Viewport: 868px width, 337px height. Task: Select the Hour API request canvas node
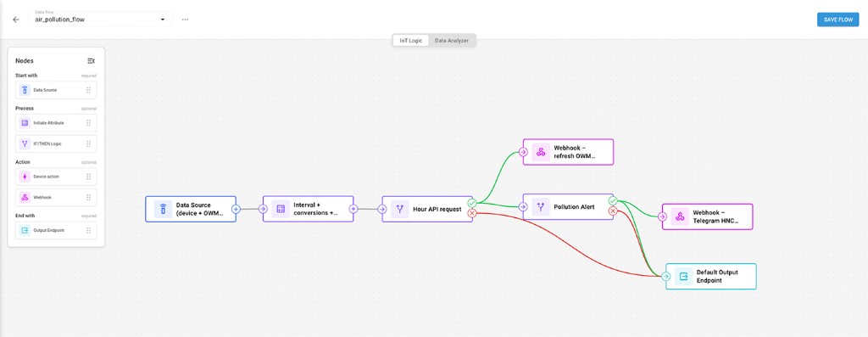pyautogui.click(x=427, y=209)
